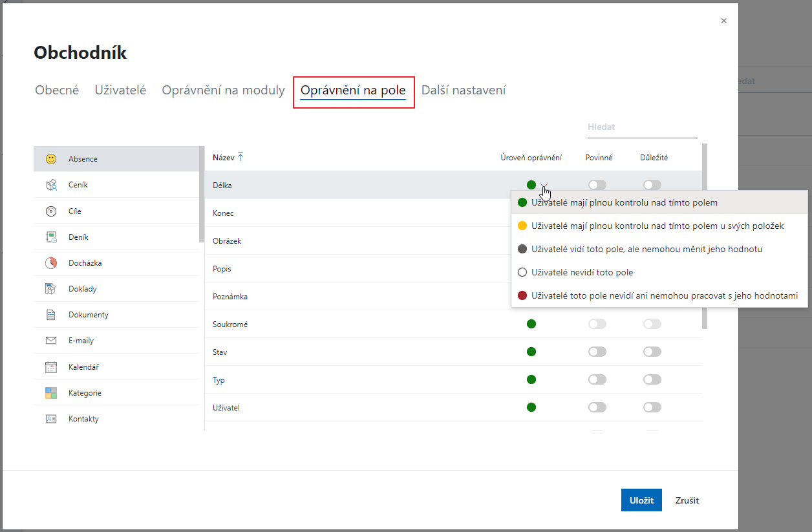This screenshot has width=812, height=532.
Task: Open the E-maily envelope icon
Action: point(51,341)
